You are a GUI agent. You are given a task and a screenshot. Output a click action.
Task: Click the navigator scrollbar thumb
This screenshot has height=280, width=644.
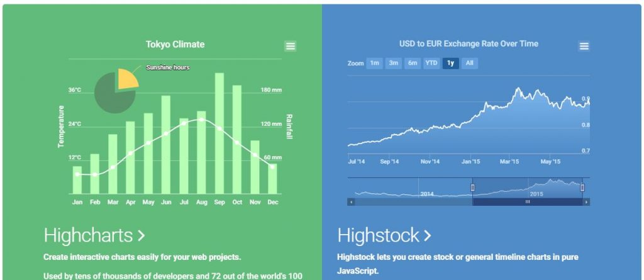528,202
